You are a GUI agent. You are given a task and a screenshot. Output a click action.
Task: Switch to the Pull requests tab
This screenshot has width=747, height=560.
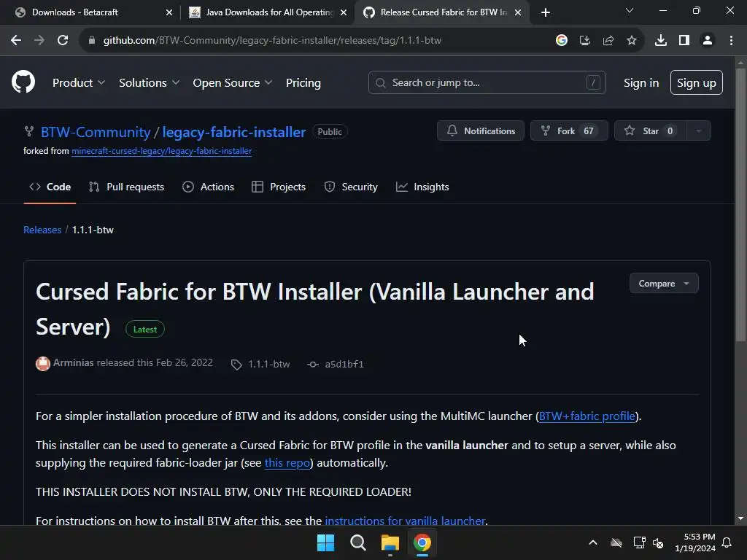(126, 187)
